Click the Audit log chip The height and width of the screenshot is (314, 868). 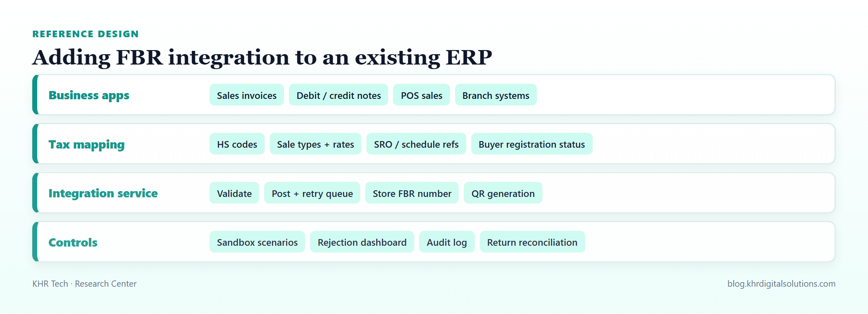coord(447,242)
